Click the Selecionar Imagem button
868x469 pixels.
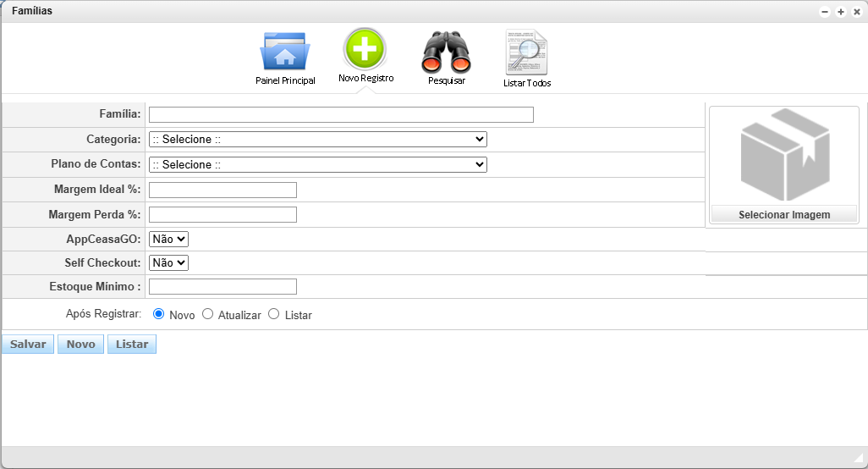[783, 215]
